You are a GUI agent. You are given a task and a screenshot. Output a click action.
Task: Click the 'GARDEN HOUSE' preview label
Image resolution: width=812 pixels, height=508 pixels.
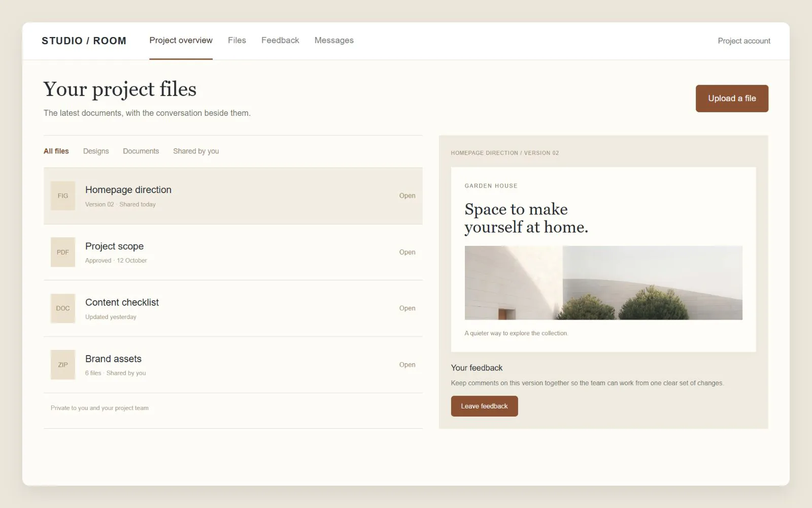coord(491,186)
